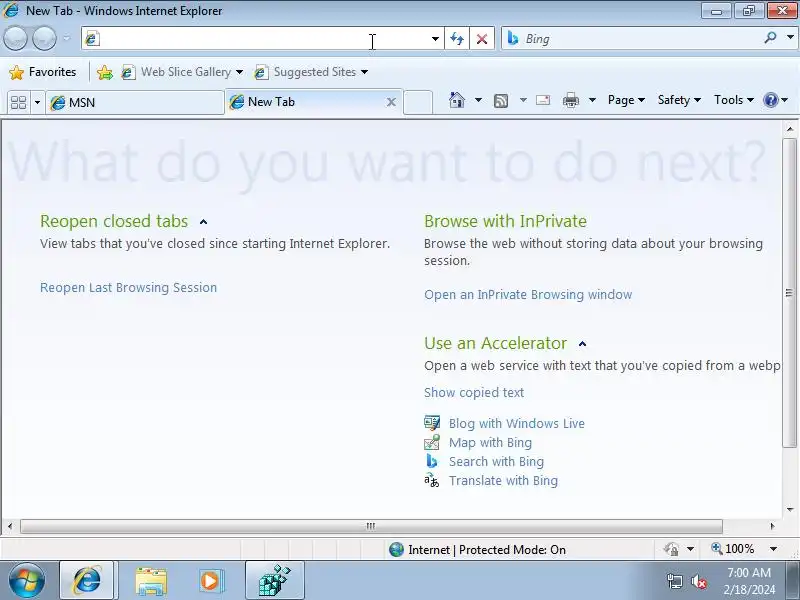
Task: Click the Search with Bing icon
Action: tap(432, 461)
